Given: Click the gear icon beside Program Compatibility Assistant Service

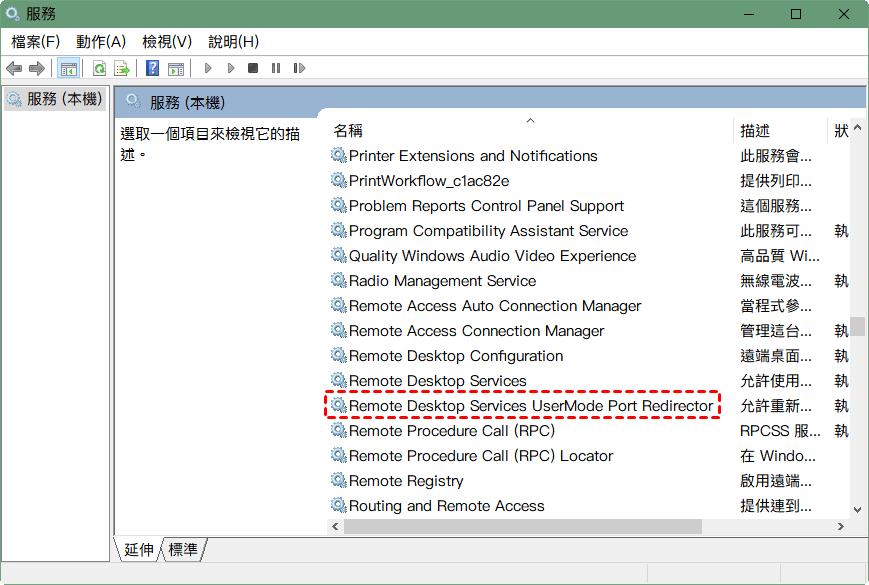Looking at the screenshot, I should 339,230.
